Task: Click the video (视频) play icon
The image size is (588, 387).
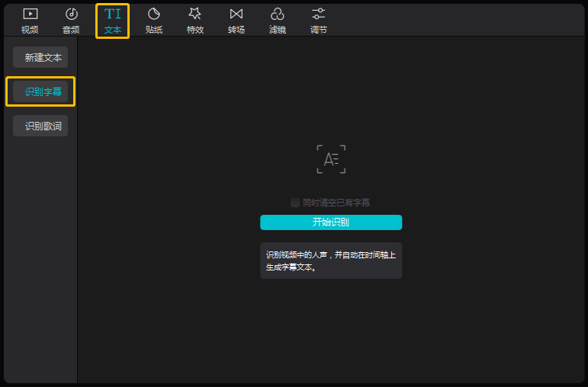Action: [30, 14]
